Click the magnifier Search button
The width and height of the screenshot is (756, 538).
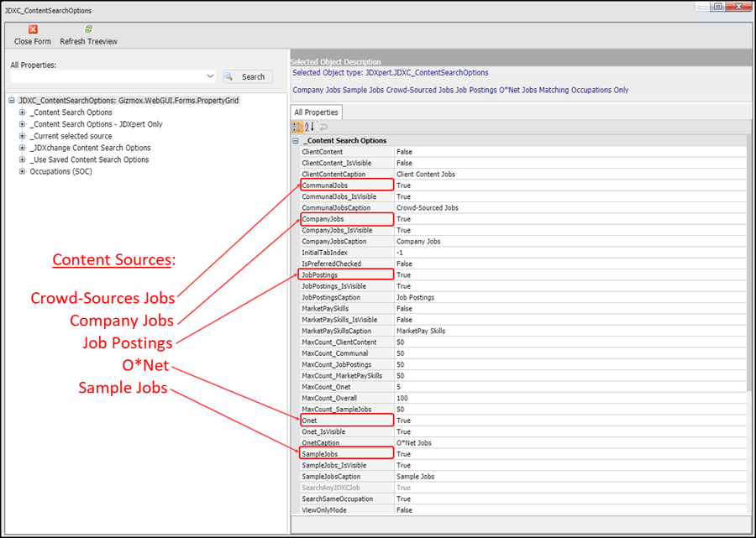point(247,76)
